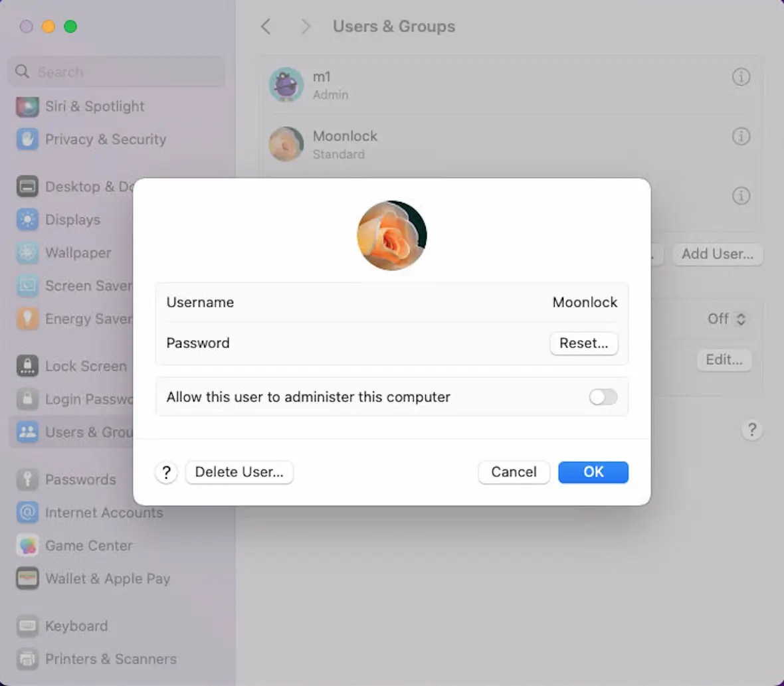Reset the Moonlock user's password
The width and height of the screenshot is (784, 686).
(583, 343)
